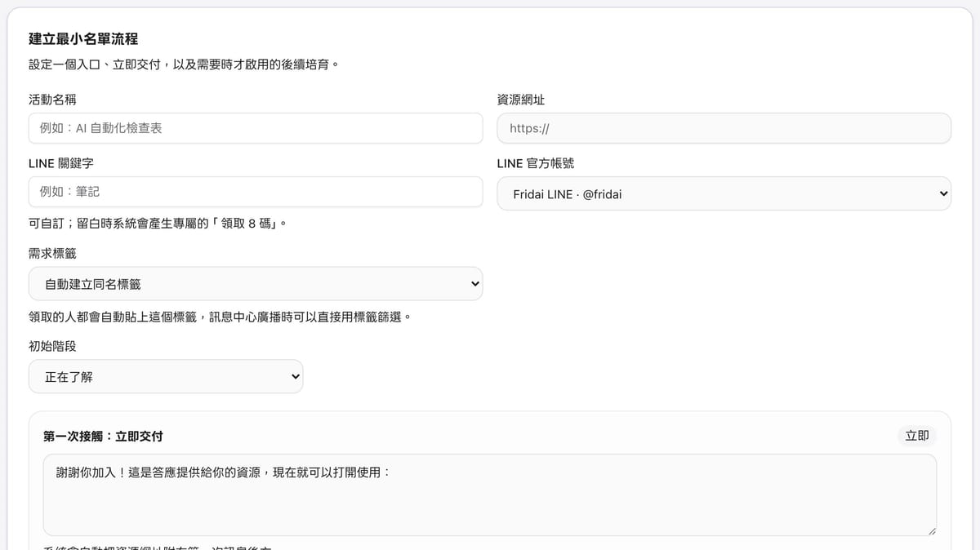Grab the textarea resize handle corner
The height and width of the screenshot is (550, 980).
(x=931, y=530)
